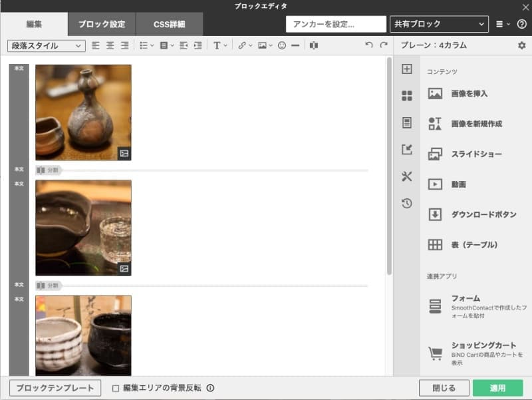Switch to ブロック設定 tab

(x=102, y=24)
